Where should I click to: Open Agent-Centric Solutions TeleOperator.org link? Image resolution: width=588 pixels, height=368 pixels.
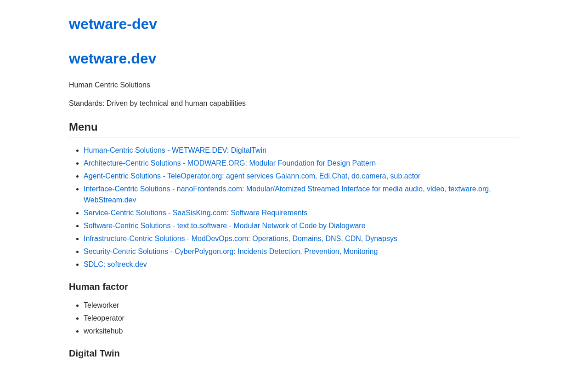click(252, 176)
